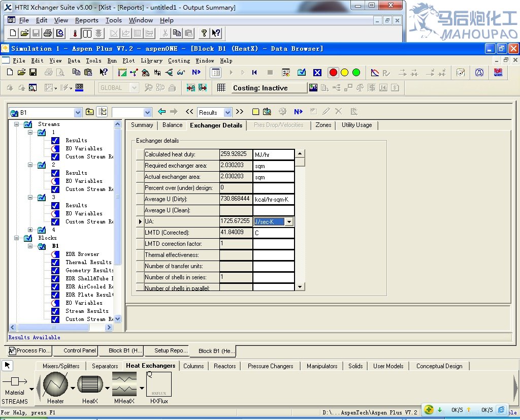Click the thermometer icon in HTRI toolbar
520x420 pixels.
click(x=75, y=33)
